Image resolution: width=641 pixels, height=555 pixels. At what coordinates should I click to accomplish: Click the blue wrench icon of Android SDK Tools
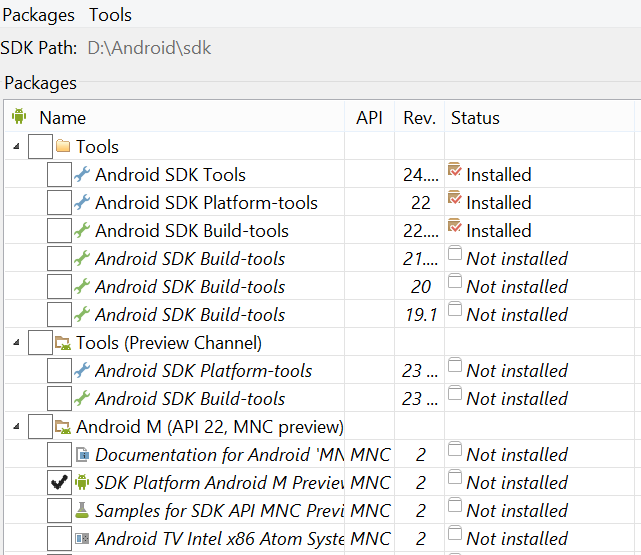[82, 174]
